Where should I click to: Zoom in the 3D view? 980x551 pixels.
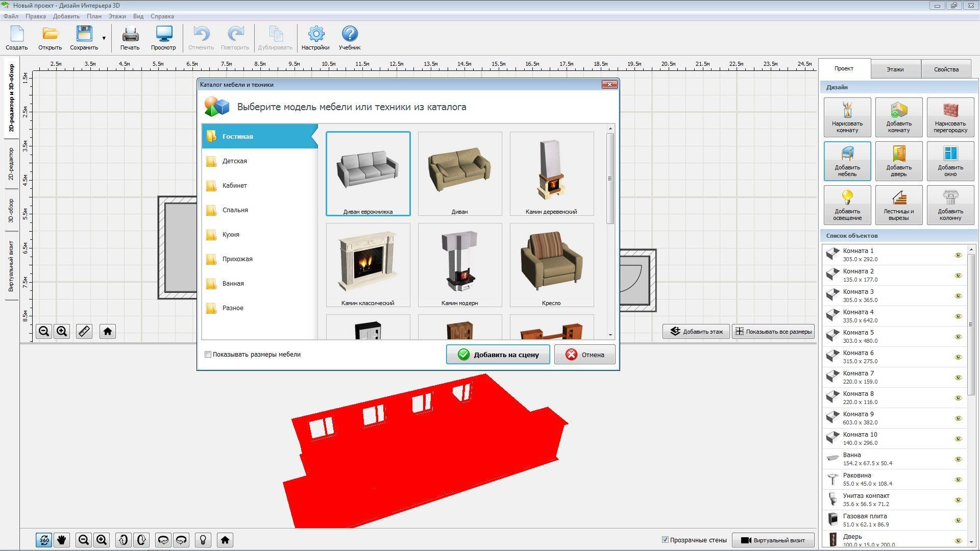click(102, 540)
